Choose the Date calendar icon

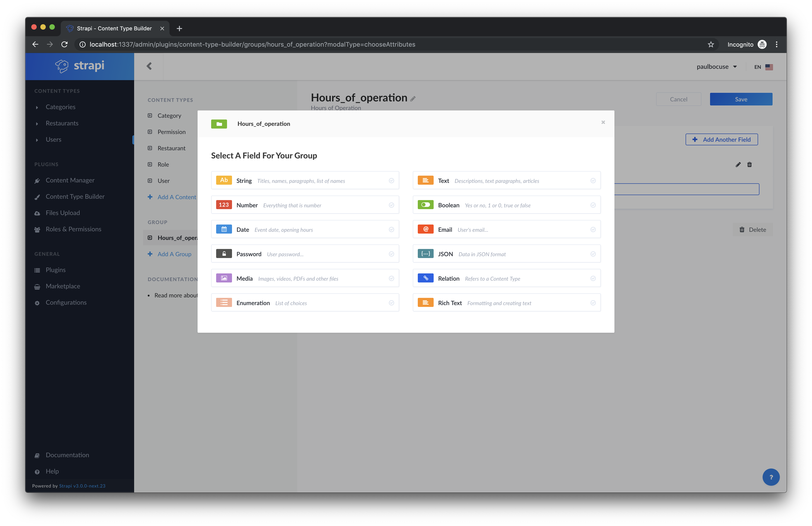(224, 230)
